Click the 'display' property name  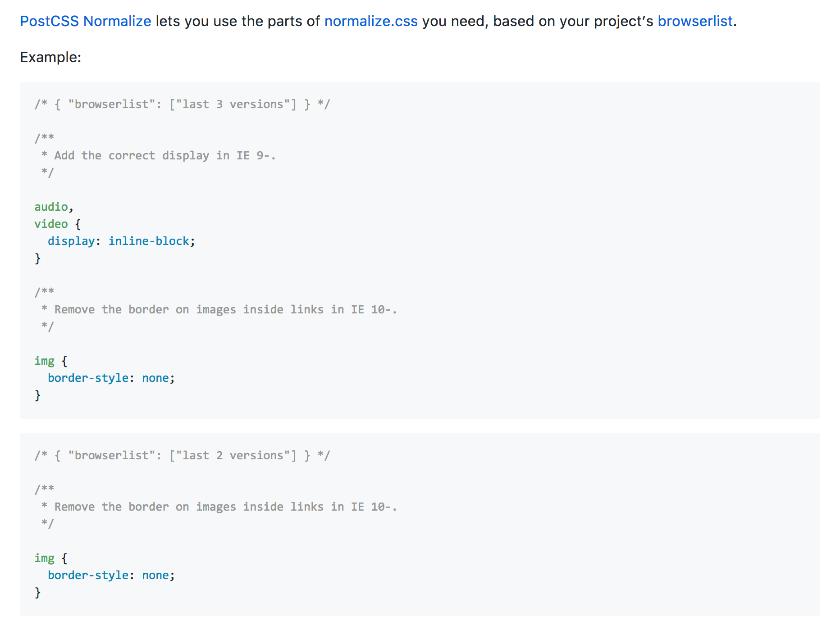(x=71, y=241)
